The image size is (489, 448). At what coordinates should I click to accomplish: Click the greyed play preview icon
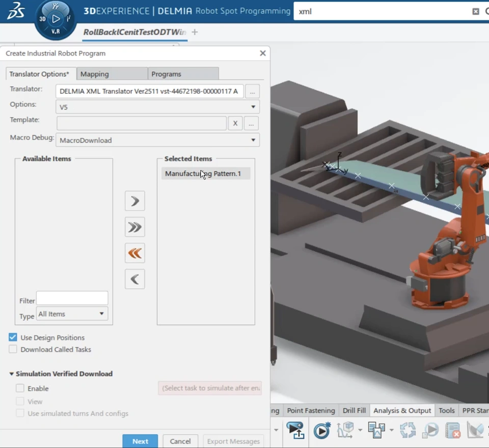(430, 430)
